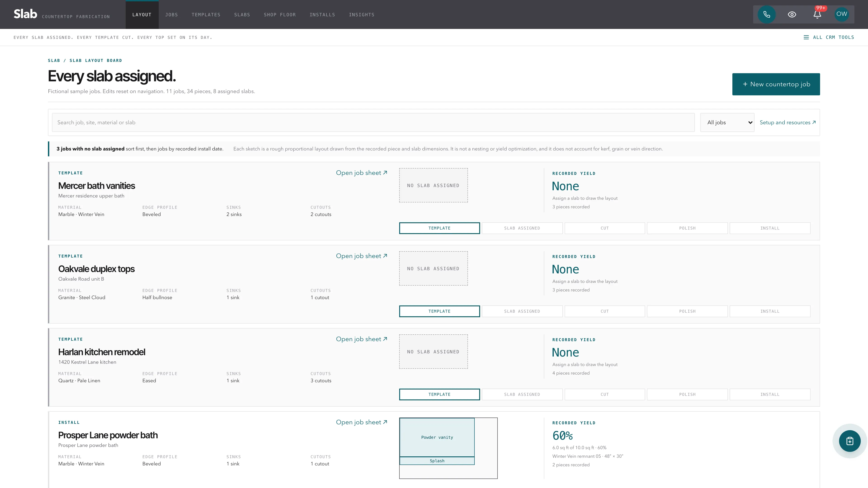
Task: Open job sheet for Oakvale duplex tops
Action: (362, 256)
